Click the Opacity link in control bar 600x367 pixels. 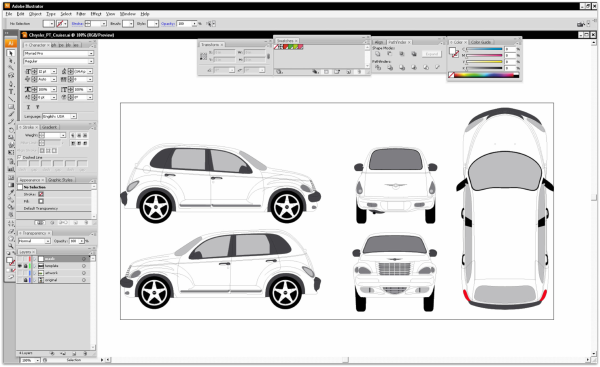168,24
